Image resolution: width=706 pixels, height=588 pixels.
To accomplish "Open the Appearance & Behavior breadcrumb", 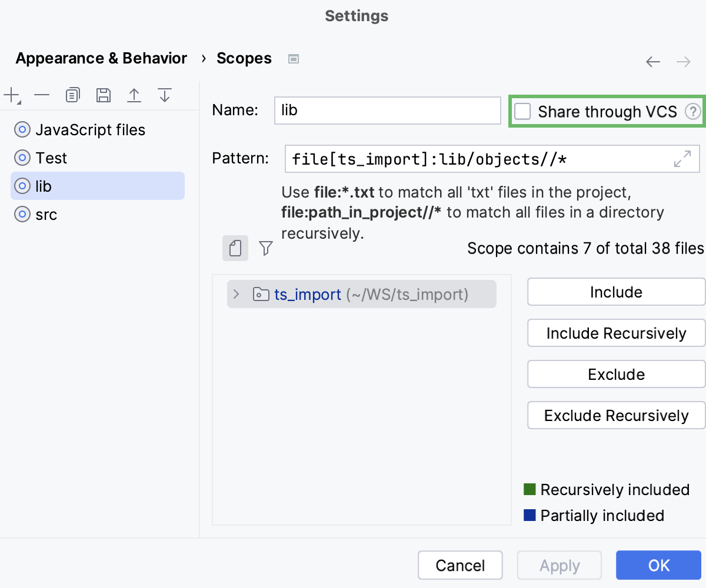I will (x=101, y=58).
